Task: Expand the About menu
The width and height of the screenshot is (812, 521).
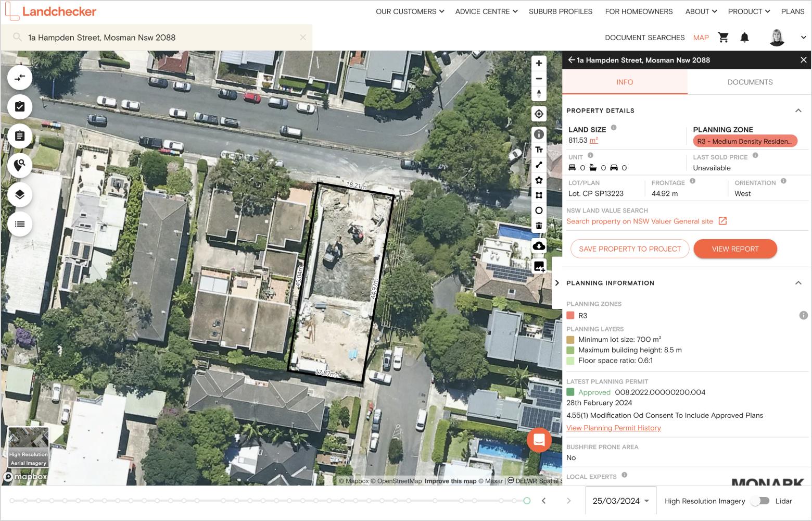Action: click(701, 11)
